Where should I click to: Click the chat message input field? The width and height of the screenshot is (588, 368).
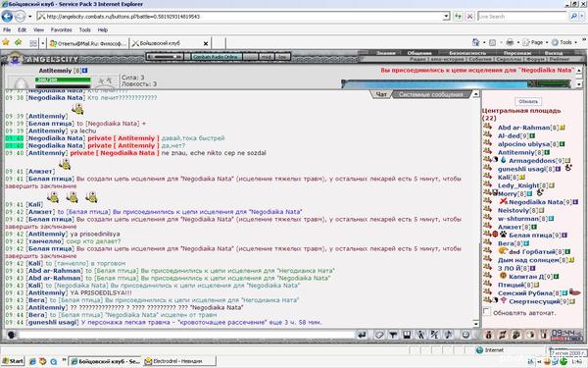point(186,335)
